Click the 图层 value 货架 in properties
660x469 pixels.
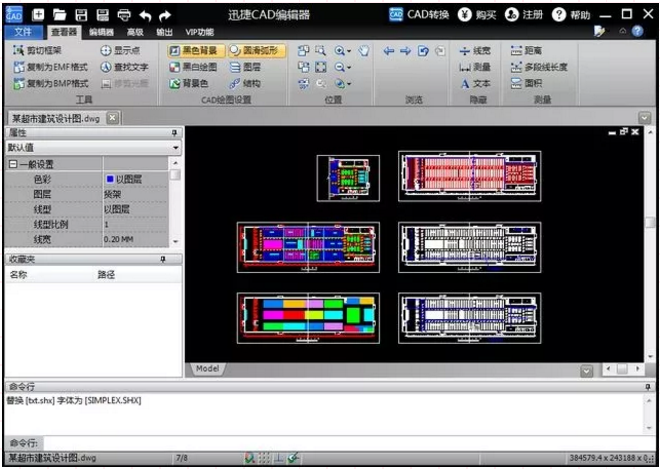[113, 195]
